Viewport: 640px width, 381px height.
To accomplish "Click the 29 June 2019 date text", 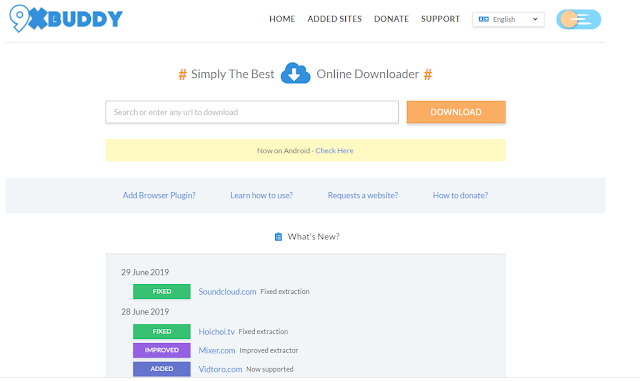I will point(145,272).
